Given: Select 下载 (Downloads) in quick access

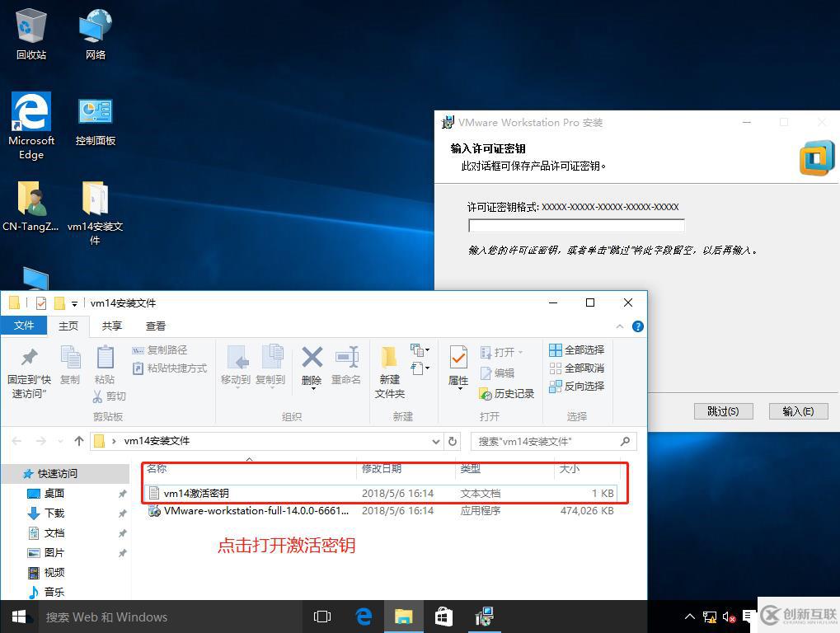Looking at the screenshot, I should (x=54, y=513).
